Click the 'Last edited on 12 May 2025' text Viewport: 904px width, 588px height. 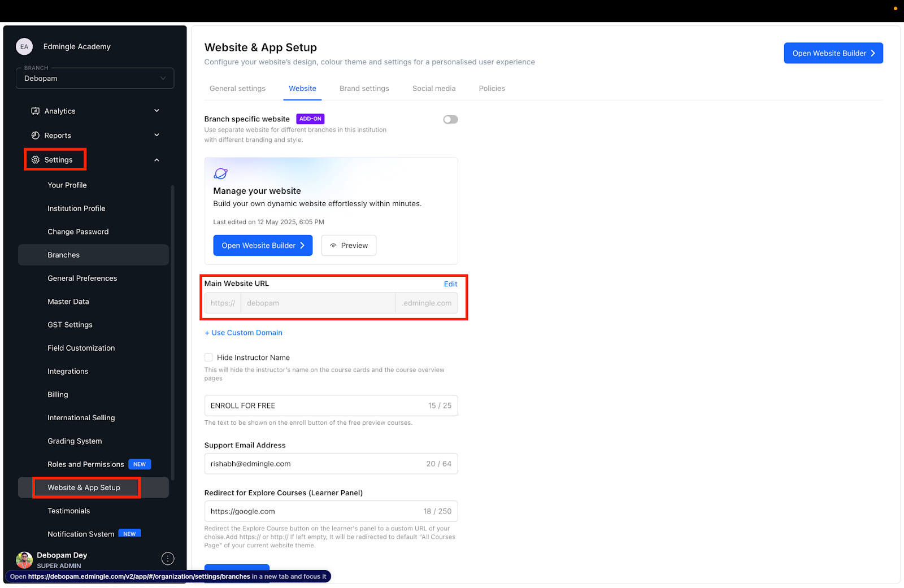(268, 222)
